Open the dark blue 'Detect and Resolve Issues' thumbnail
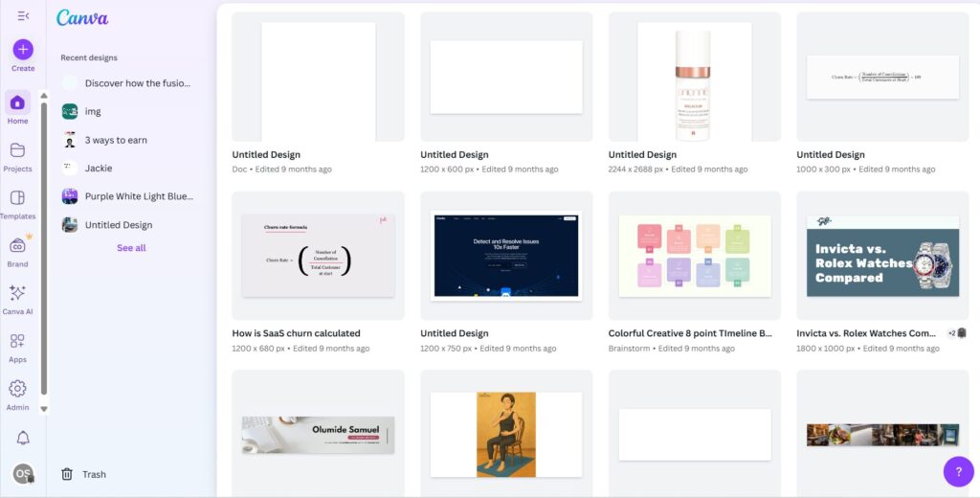The width and height of the screenshot is (980, 498). [506, 256]
